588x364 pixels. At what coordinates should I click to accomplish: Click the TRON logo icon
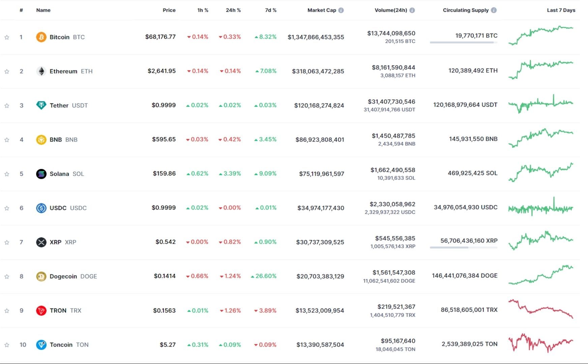point(41,310)
